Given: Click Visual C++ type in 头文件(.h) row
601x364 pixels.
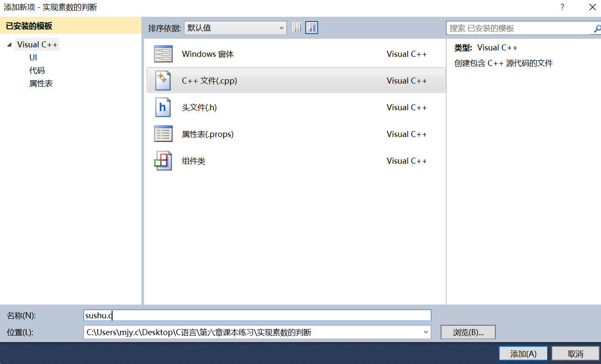Looking at the screenshot, I should point(407,107).
